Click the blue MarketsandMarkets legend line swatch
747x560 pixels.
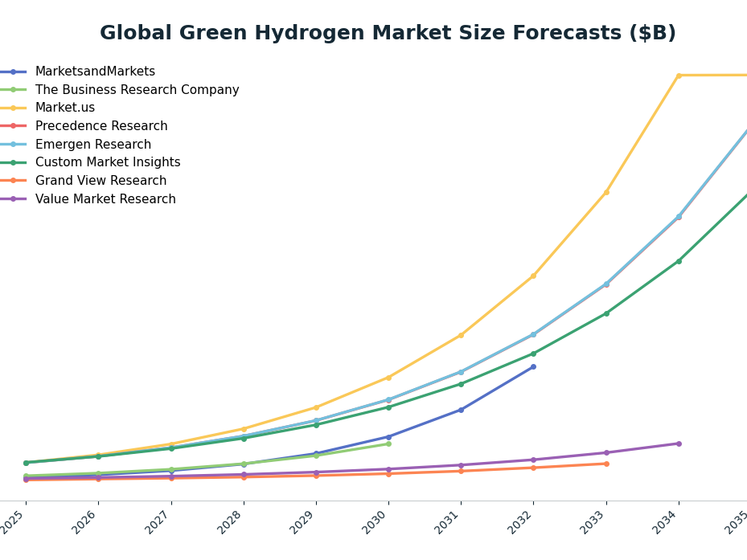point(14,72)
